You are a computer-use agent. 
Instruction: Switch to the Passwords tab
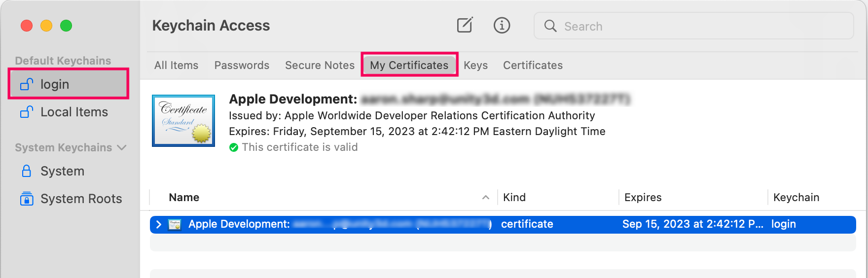coord(242,66)
